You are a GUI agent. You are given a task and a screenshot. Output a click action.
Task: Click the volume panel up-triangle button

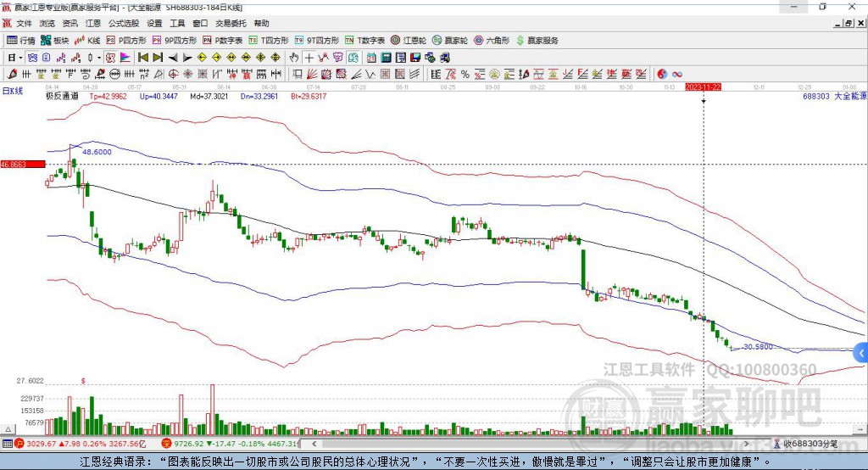point(8,429)
